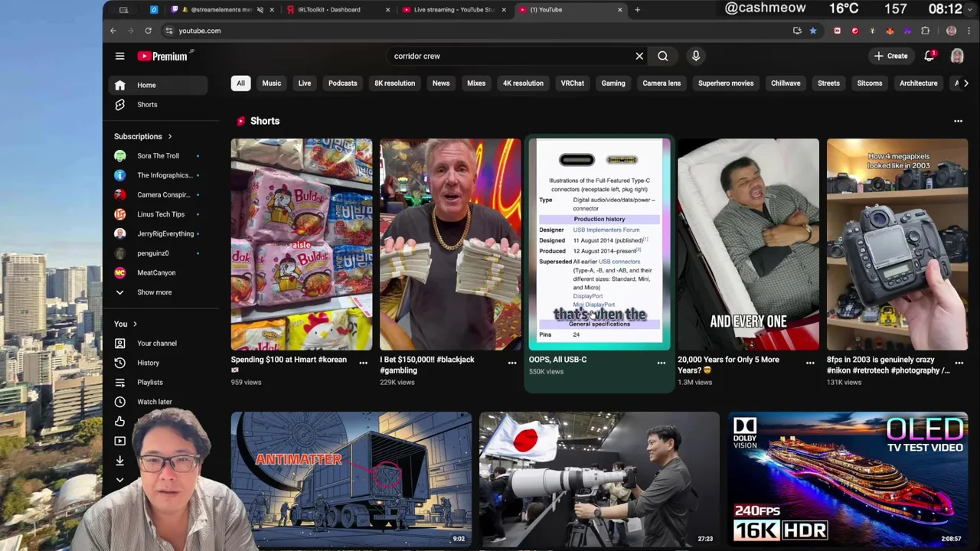Expand the Subscriptions section chevron
This screenshot has height=551, width=980.
pyautogui.click(x=170, y=136)
